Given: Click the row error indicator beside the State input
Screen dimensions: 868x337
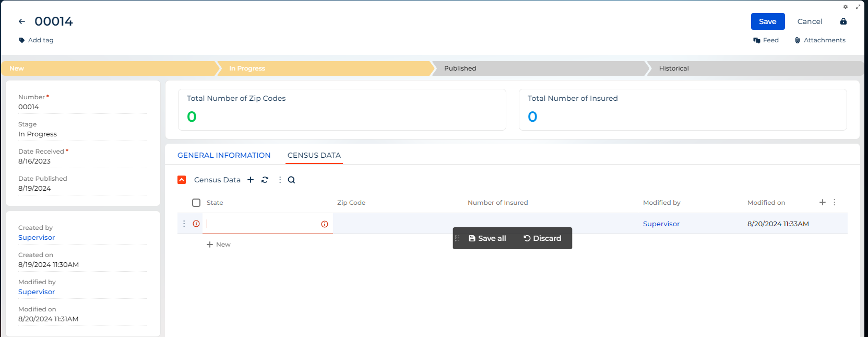Looking at the screenshot, I should [x=196, y=224].
